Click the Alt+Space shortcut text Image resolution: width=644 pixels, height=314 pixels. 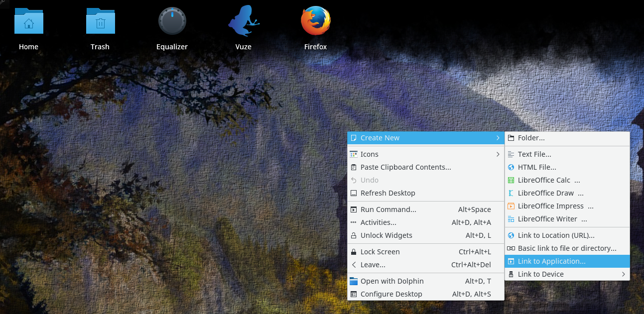475,209
